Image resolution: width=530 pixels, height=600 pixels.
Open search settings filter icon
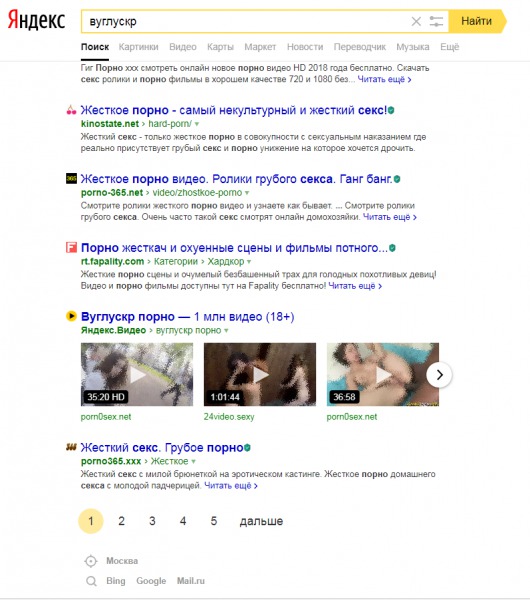click(436, 21)
